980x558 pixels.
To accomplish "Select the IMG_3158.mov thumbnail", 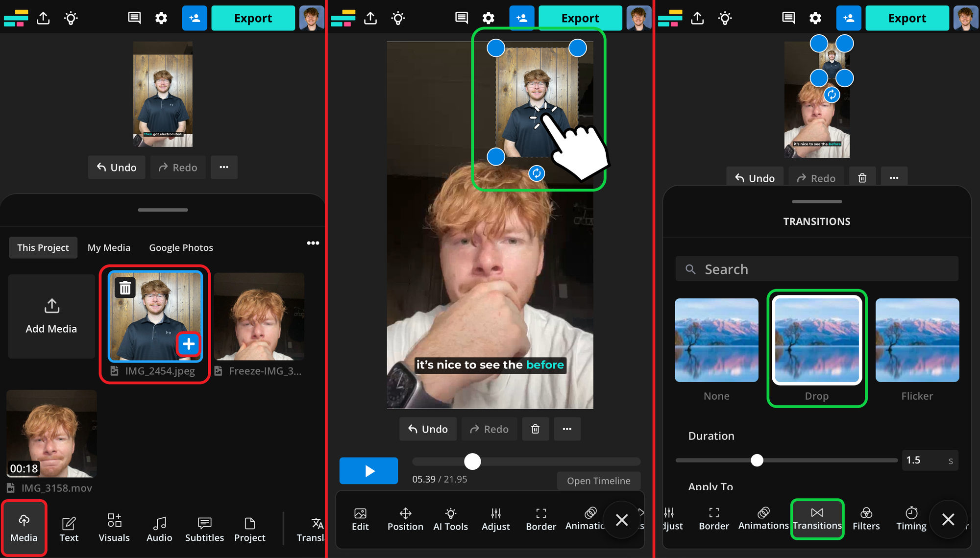I will tap(51, 434).
